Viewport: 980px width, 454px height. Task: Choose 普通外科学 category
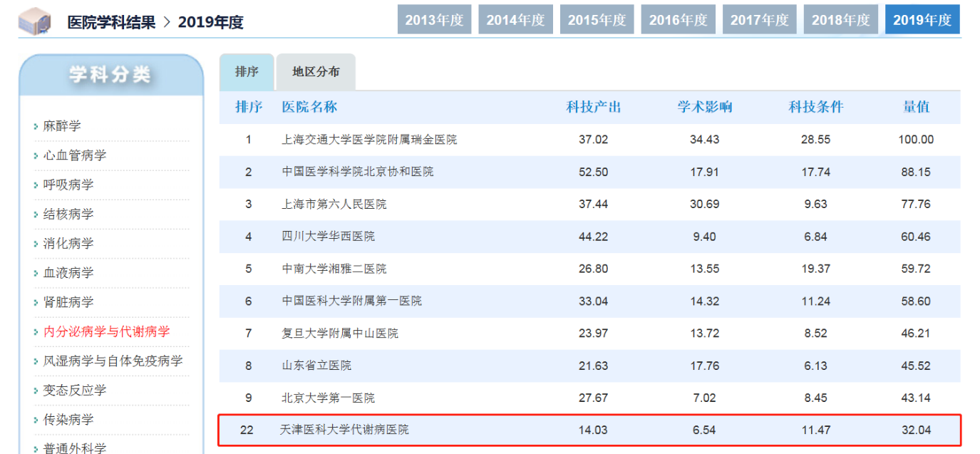pos(75,448)
